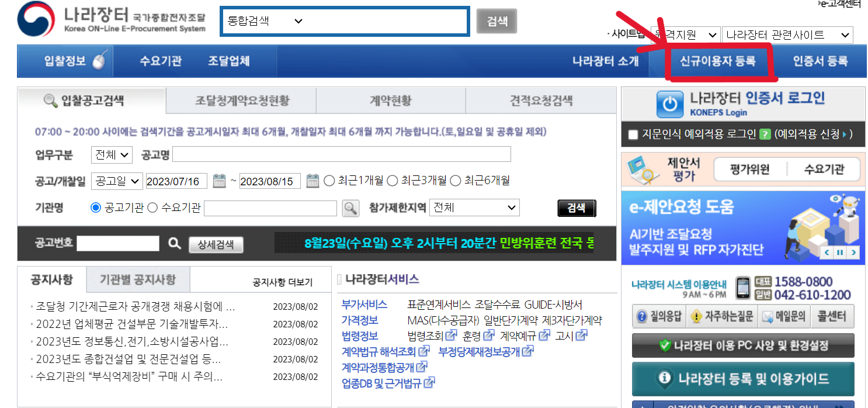
Task: Pause the e-제안요청 banner slideshow
Action: coord(841,252)
